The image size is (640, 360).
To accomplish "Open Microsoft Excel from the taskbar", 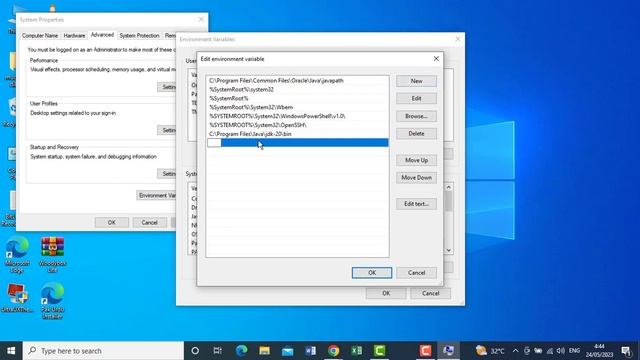I will pos(356,351).
